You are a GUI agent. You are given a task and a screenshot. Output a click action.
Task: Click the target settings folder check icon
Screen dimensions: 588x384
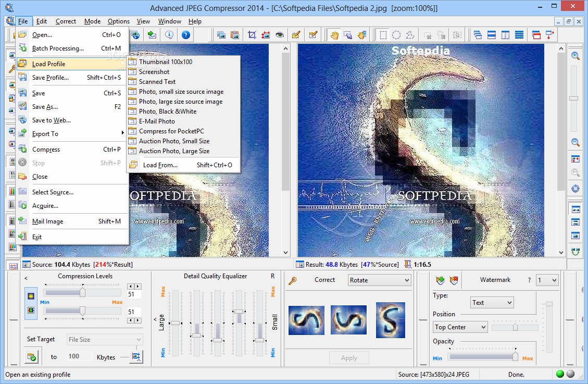pyautogui.click(x=32, y=356)
